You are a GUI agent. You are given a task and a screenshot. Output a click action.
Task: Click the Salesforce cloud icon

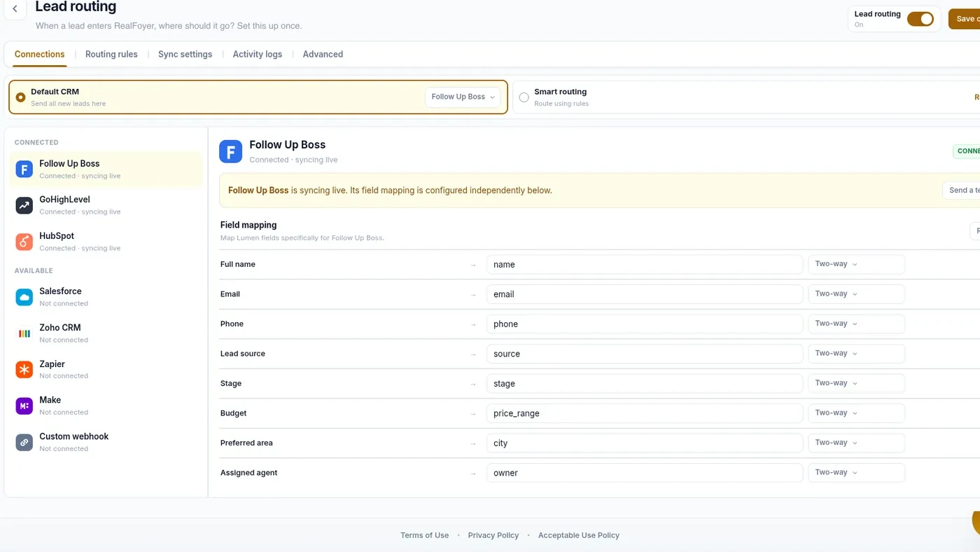(x=24, y=297)
